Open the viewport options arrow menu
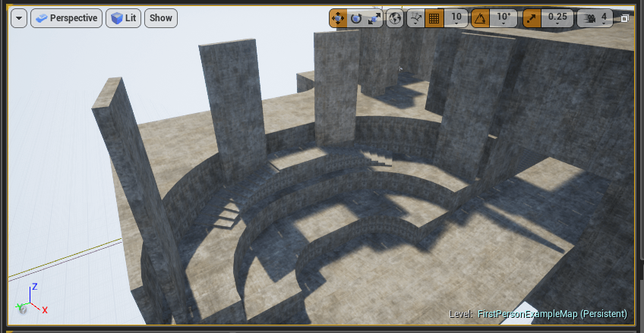Viewport: 644px width, 333px height. pyautogui.click(x=19, y=17)
